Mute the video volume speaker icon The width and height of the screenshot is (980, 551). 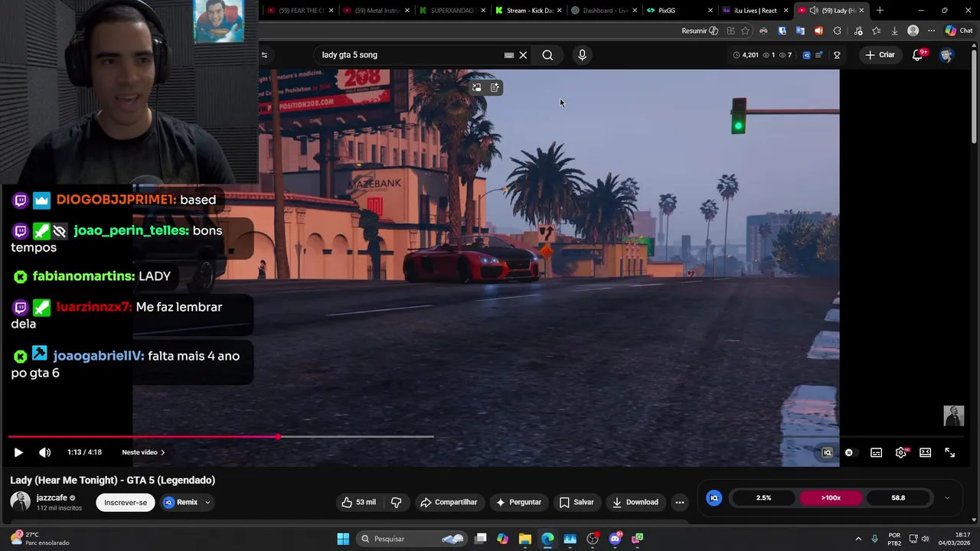point(45,452)
